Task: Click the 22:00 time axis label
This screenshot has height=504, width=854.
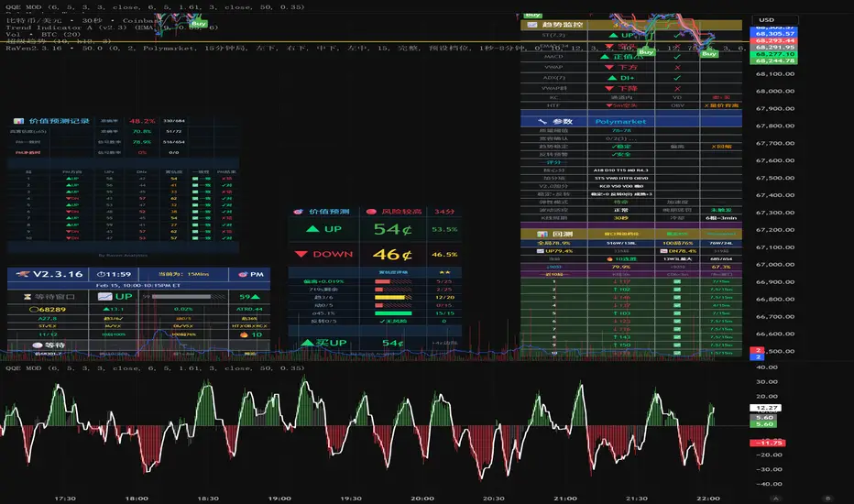Action: (x=708, y=499)
